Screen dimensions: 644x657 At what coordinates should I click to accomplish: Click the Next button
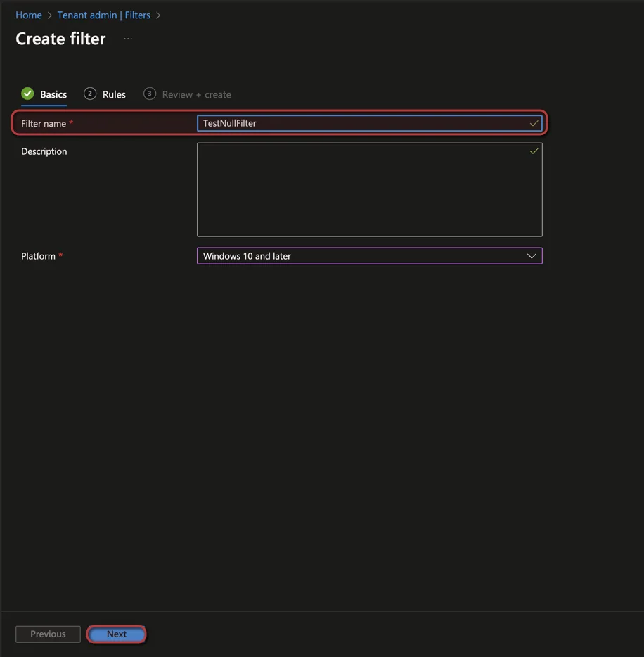117,634
